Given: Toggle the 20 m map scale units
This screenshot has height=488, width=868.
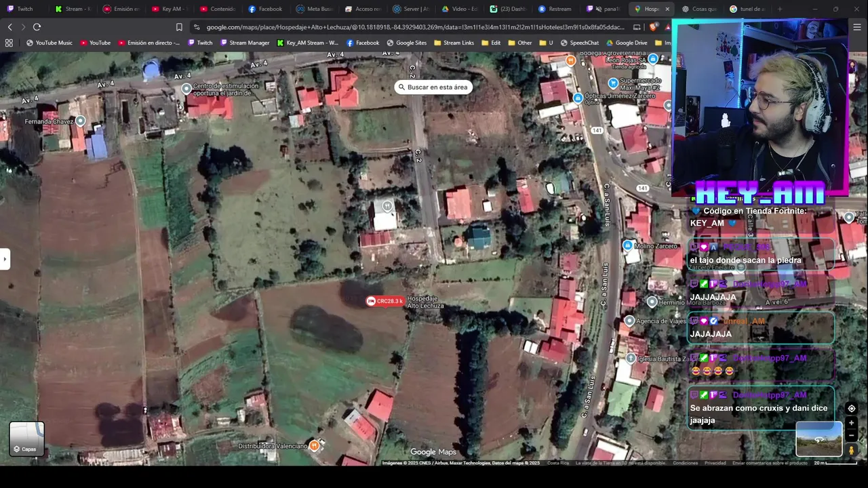Looking at the screenshot, I should point(835,463).
